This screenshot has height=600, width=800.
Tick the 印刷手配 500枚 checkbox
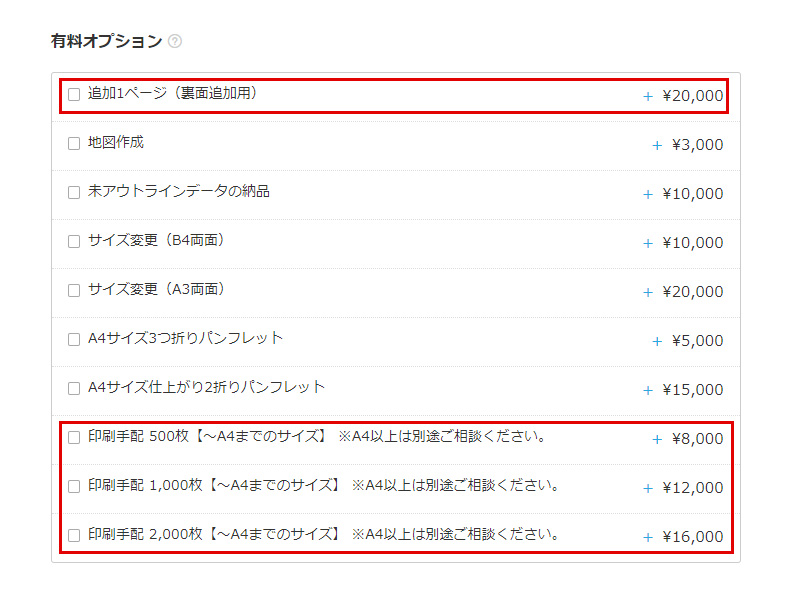pyautogui.click(x=74, y=438)
